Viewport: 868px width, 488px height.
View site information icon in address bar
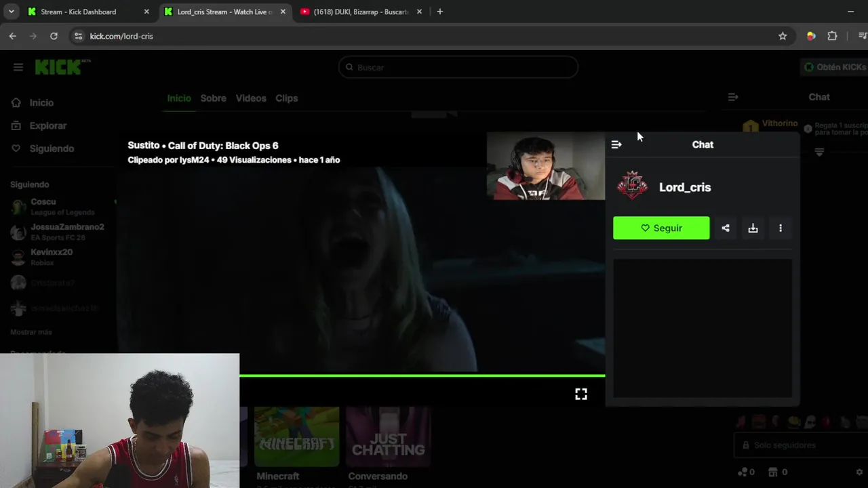pyautogui.click(x=78, y=36)
